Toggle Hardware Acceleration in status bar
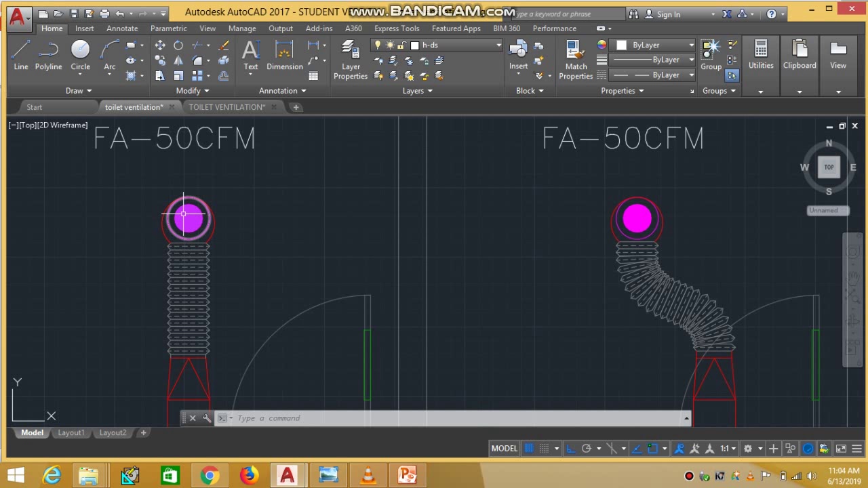 pos(808,448)
